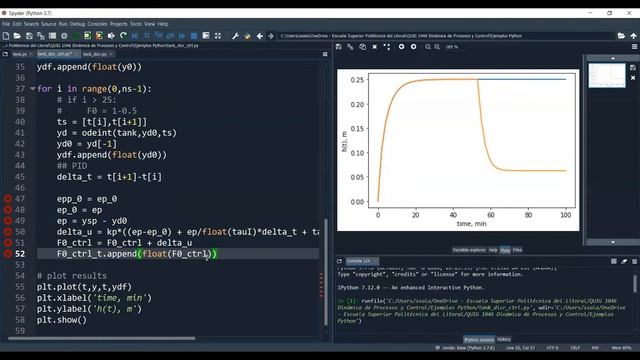Go forward with the right arrow icon
Viewport: 640px width, 360px height.
(x=271, y=36)
